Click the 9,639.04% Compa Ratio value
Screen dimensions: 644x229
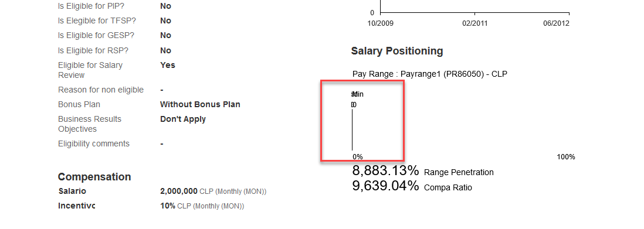click(x=385, y=186)
